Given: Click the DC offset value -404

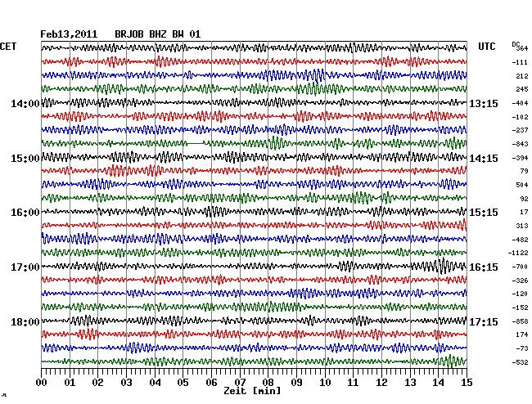Looking at the screenshot, I should tap(520, 103).
